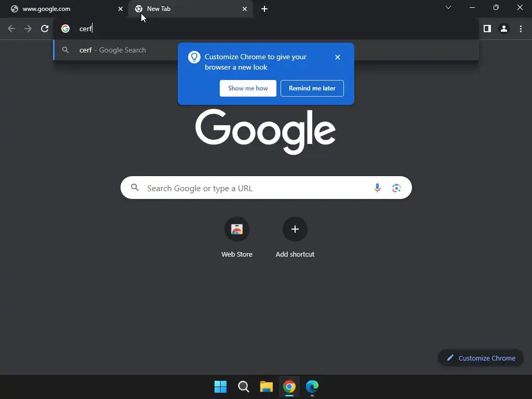Click the Show me how button
Screen dimensions: 532x399
click(248, 88)
